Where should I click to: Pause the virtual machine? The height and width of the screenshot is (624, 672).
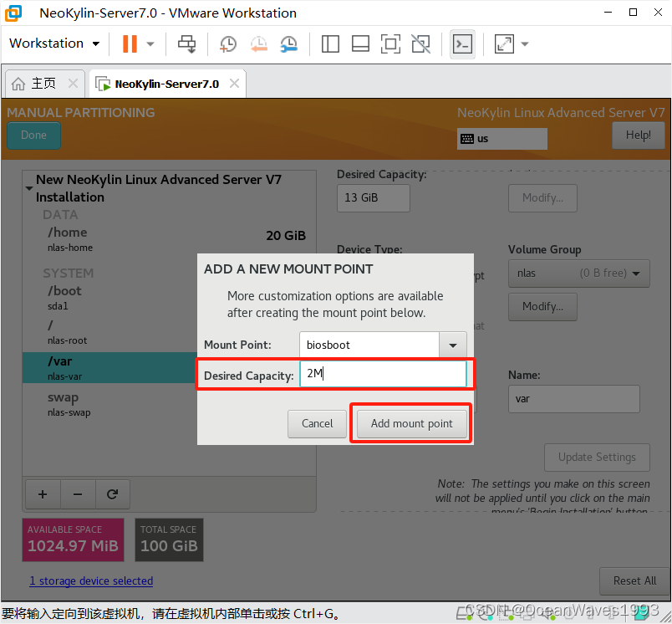[130, 43]
